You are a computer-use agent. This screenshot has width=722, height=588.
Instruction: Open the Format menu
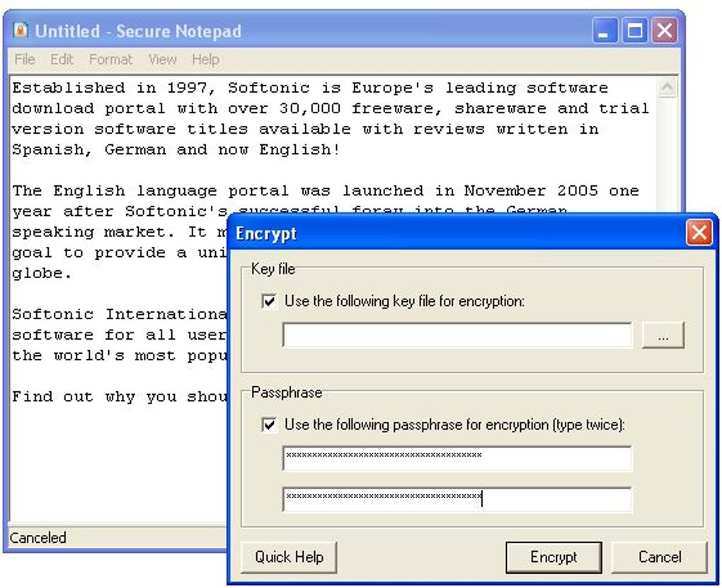[x=110, y=59]
